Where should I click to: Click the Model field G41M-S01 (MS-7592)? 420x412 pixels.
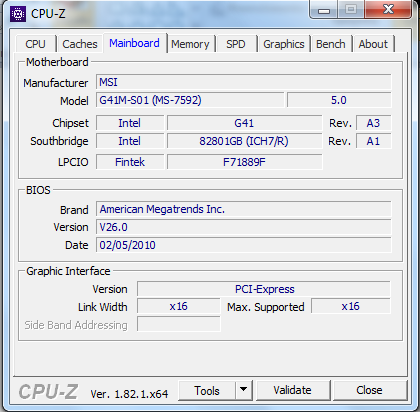click(x=190, y=100)
